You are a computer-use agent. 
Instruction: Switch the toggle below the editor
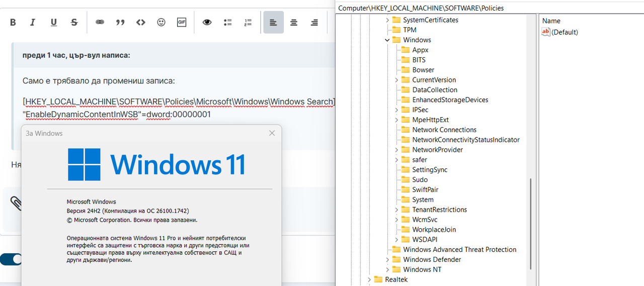tap(11, 259)
